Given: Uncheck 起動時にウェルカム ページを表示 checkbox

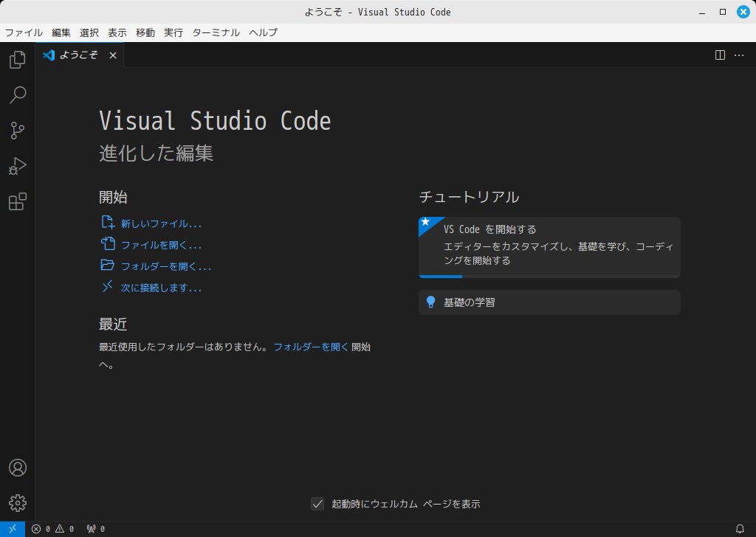Looking at the screenshot, I should tap(317, 504).
